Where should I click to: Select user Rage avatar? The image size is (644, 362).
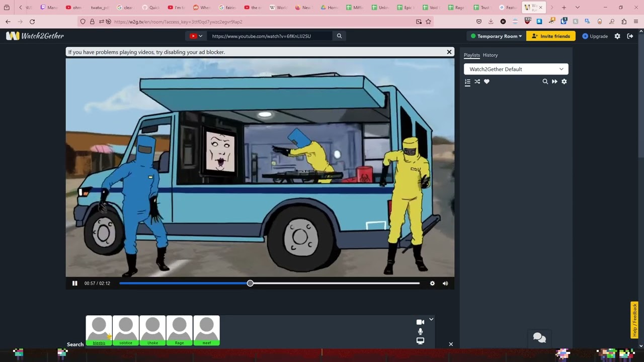click(x=180, y=331)
